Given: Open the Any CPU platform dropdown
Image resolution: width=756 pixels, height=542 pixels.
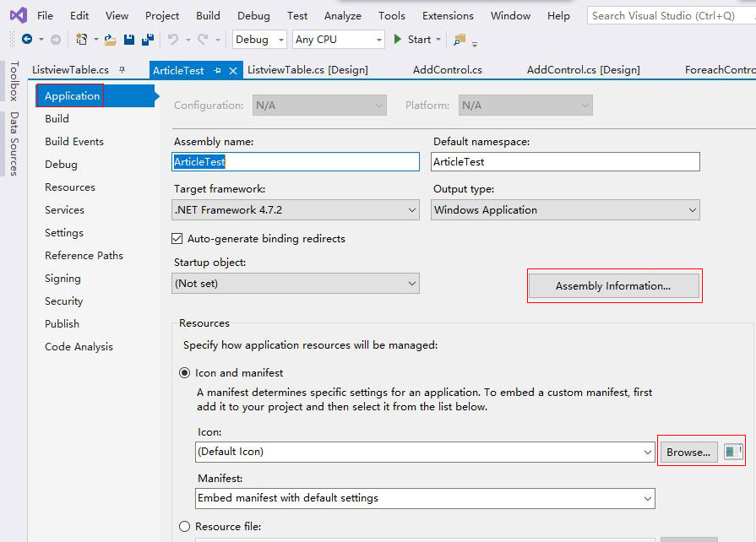Looking at the screenshot, I should point(339,40).
